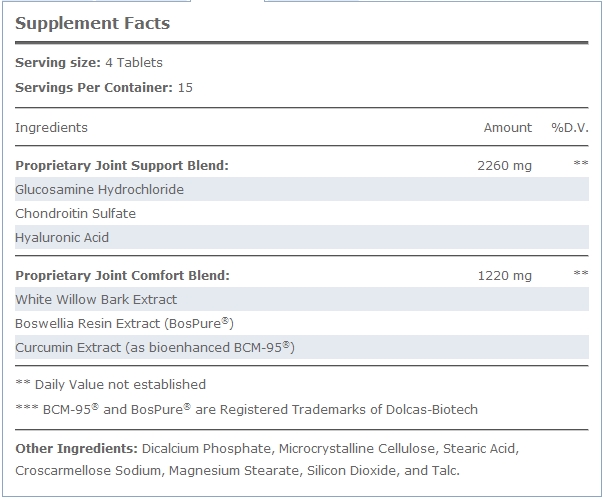
Task: Click the Other Ingredients label
Action: pos(76,449)
